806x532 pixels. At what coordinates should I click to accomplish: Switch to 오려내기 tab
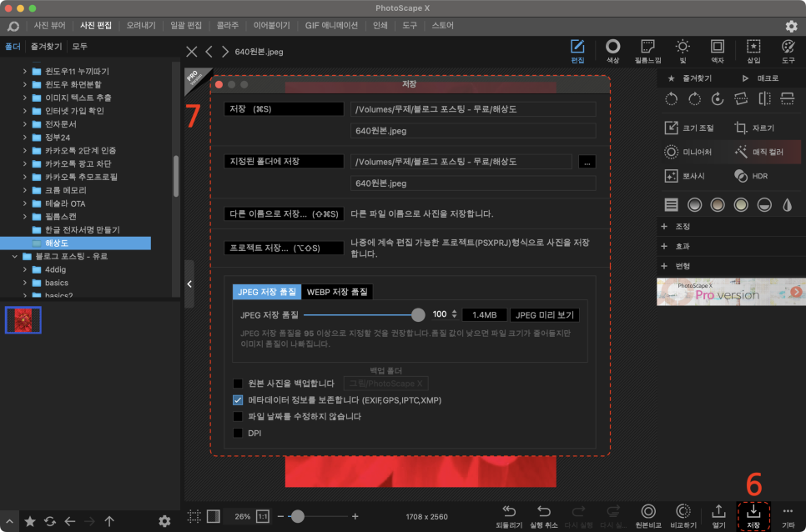pyautogui.click(x=141, y=25)
